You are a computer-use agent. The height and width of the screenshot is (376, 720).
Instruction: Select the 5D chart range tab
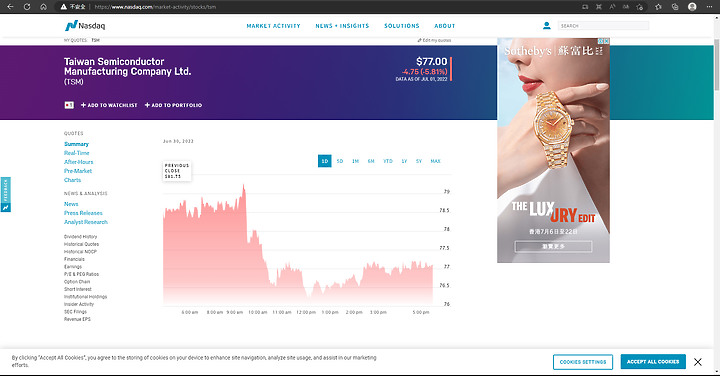340,161
